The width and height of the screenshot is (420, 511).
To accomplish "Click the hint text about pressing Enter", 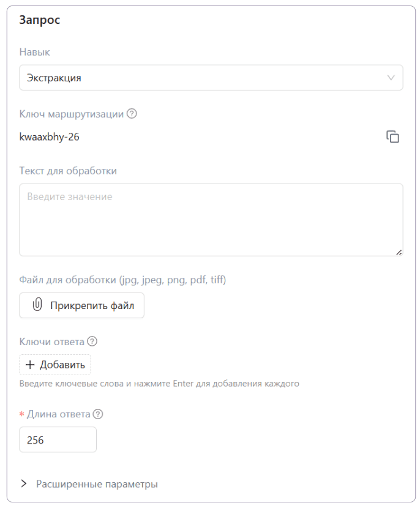I will click(159, 384).
